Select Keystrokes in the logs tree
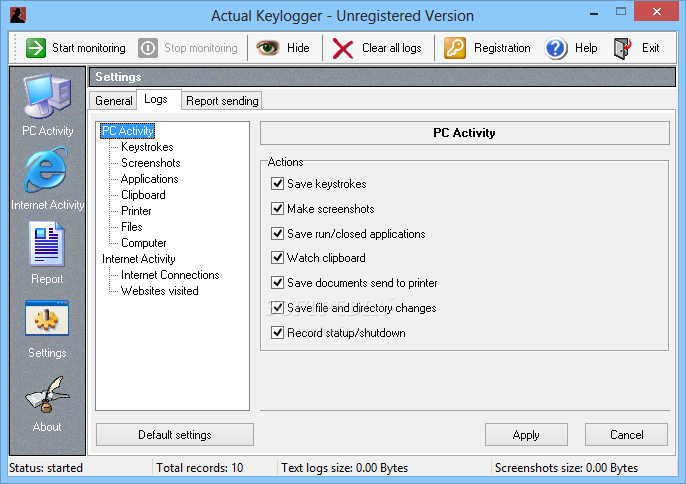The width and height of the screenshot is (686, 484). click(x=147, y=147)
